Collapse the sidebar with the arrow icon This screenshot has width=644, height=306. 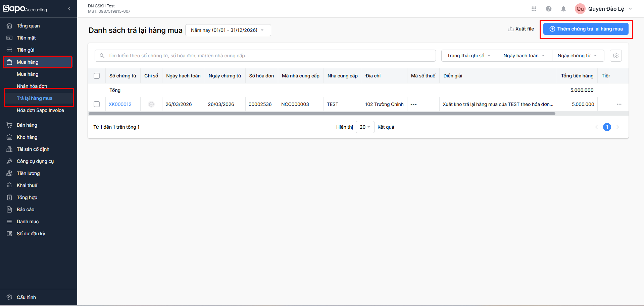pos(69,9)
